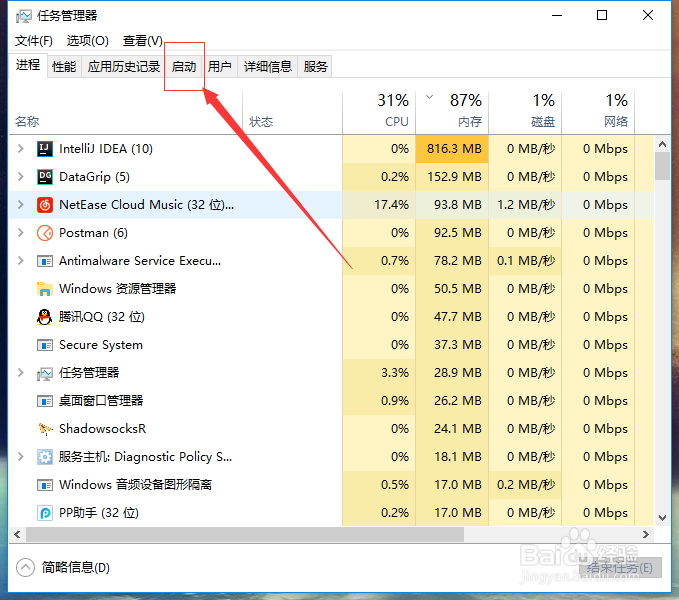The height and width of the screenshot is (600, 679).
Task: Click the Antimalware Service Executable icon
Action: pyautogui.click(x=45, y=261)
